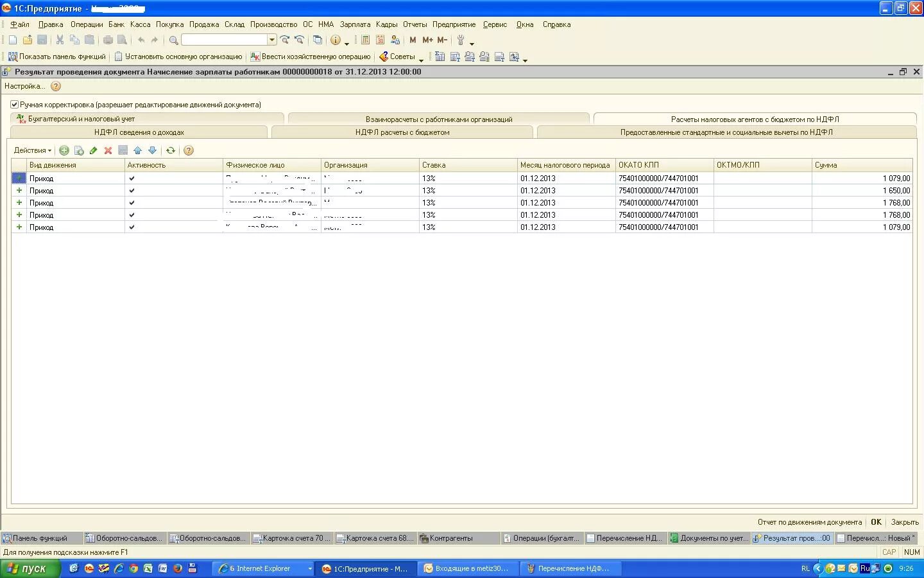Open the calculator icon in toolbar

[x=365, y=40]
